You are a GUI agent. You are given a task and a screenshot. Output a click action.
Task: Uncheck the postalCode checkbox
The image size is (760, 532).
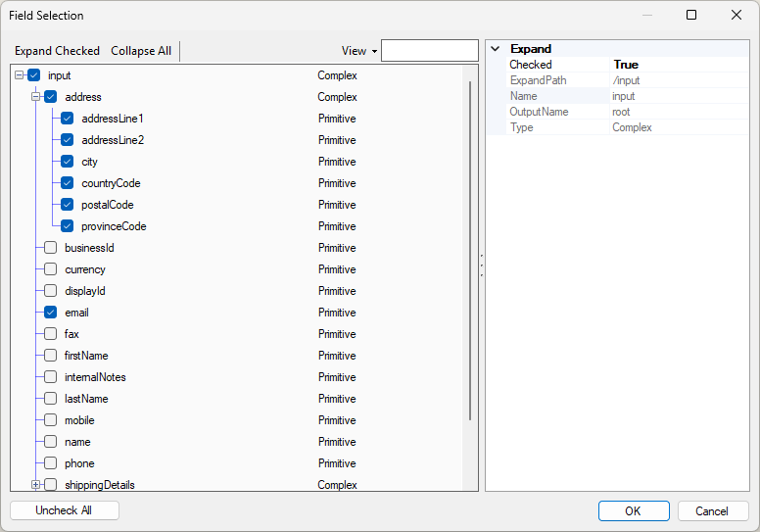coord(67,204)
